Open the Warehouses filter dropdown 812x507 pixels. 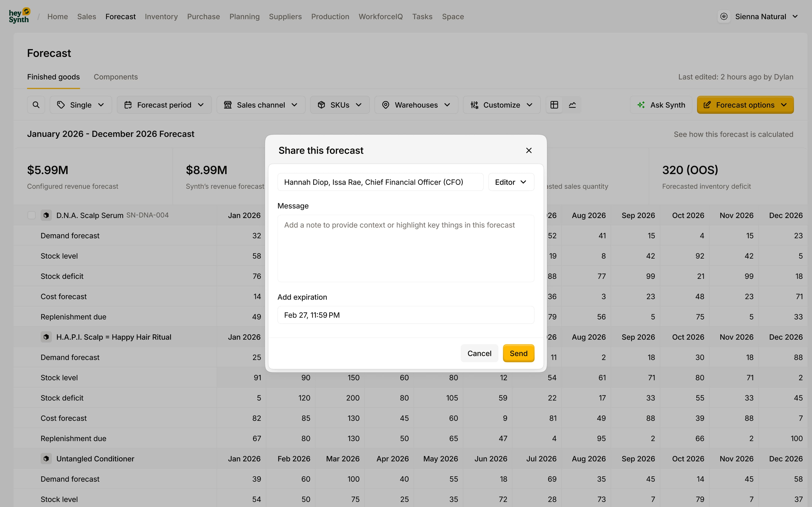416,105
